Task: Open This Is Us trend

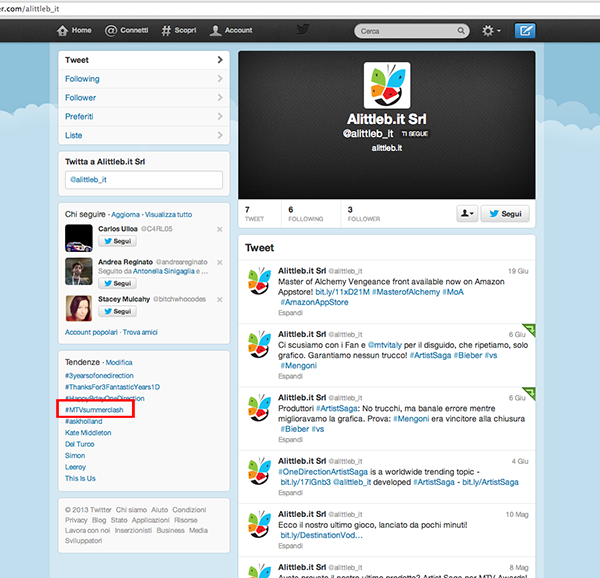Action: click(x=80, y=479)
